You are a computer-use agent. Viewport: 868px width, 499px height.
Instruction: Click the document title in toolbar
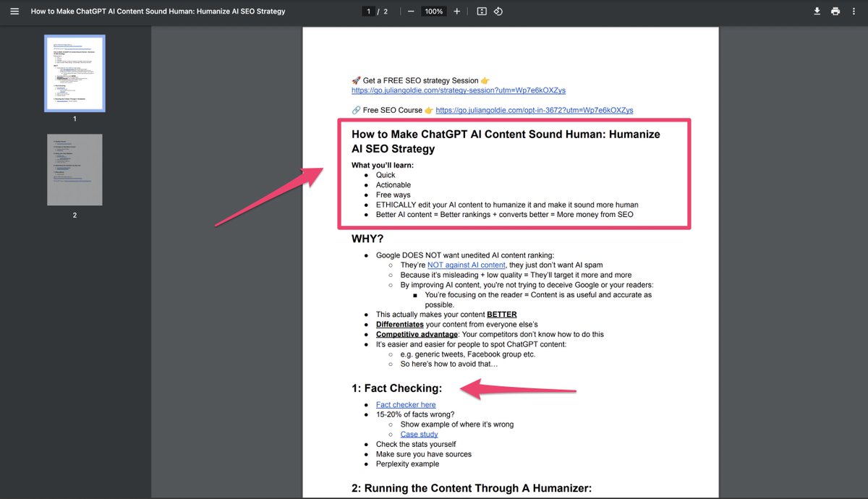[158, 12]
